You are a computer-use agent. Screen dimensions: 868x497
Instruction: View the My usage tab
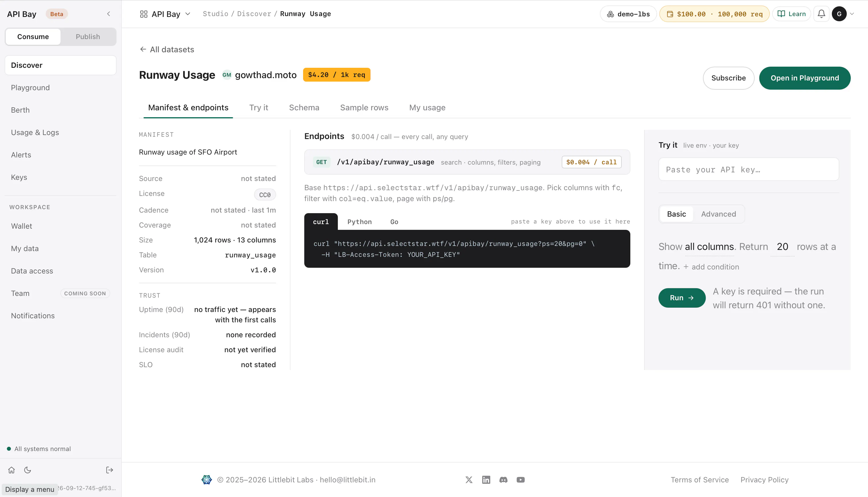click(x=427, y=107)
